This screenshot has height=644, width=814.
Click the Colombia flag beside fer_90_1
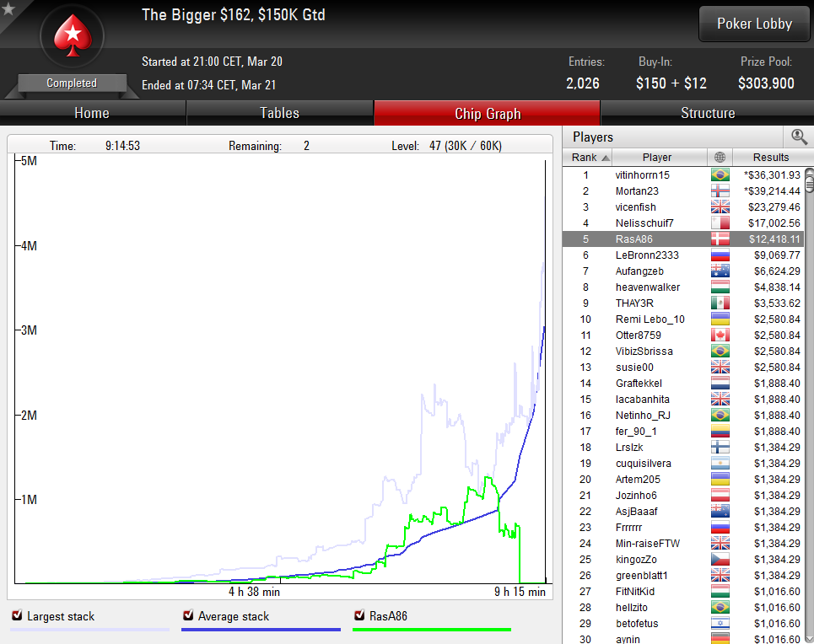pyautogui.click(x=720, y=432)
